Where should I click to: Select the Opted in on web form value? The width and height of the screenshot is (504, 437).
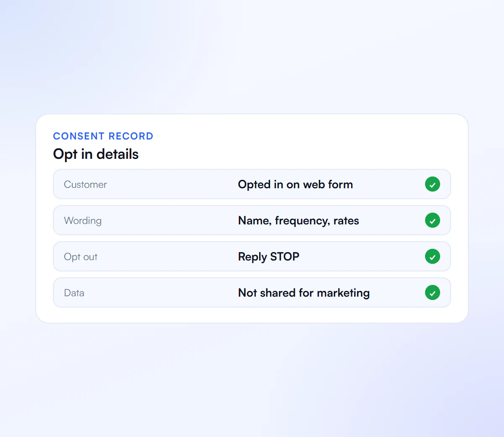coord(295,184)
